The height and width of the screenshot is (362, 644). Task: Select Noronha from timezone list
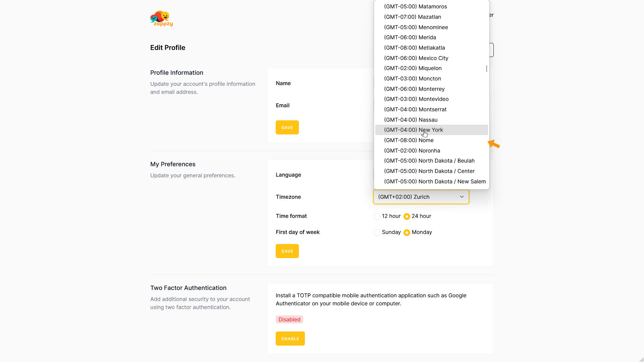coord(412,151)
